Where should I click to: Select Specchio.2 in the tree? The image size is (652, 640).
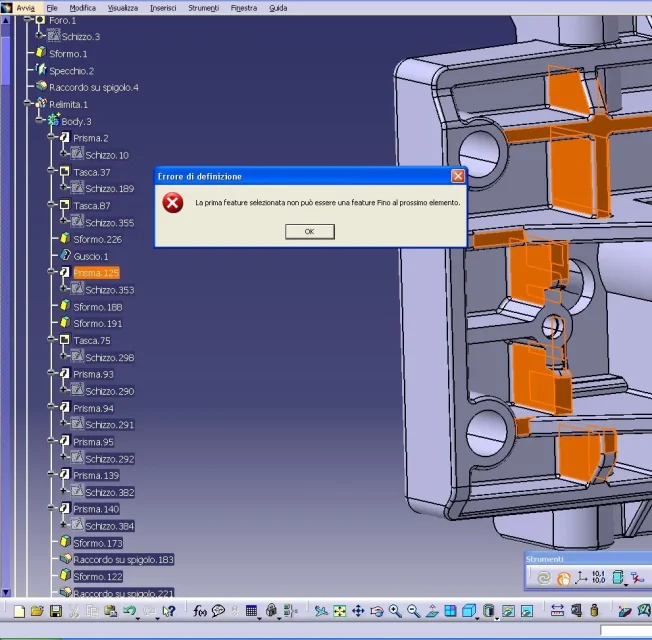pos(72,71)
